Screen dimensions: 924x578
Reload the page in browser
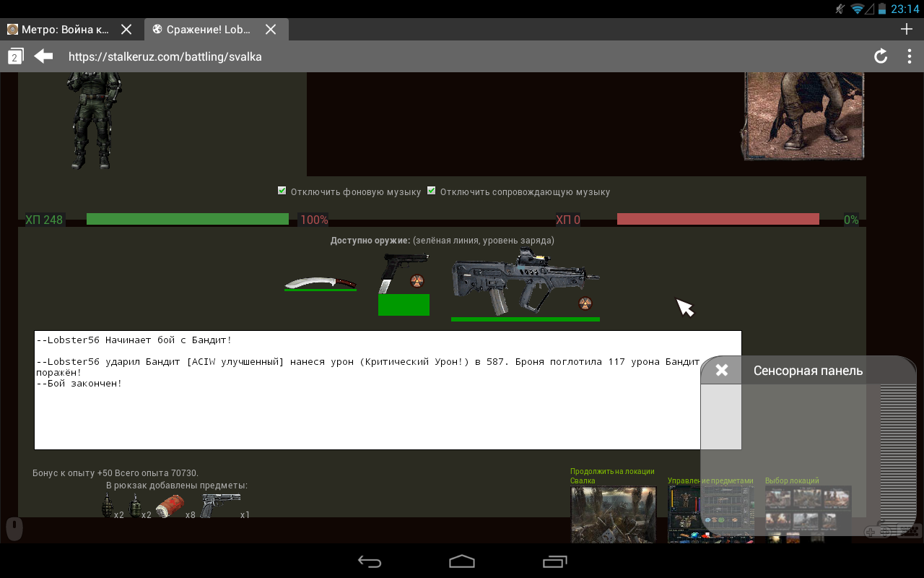click(881, 56)
